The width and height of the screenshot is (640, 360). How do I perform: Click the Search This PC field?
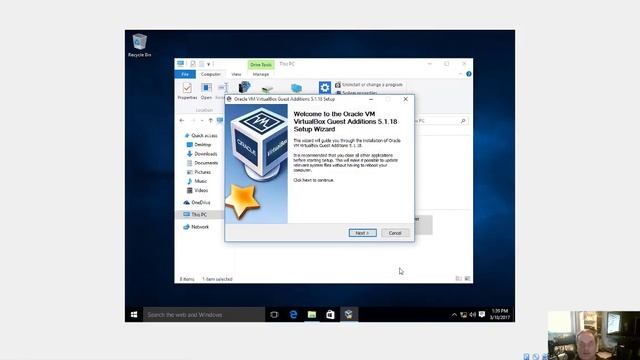tap(441, 121)
